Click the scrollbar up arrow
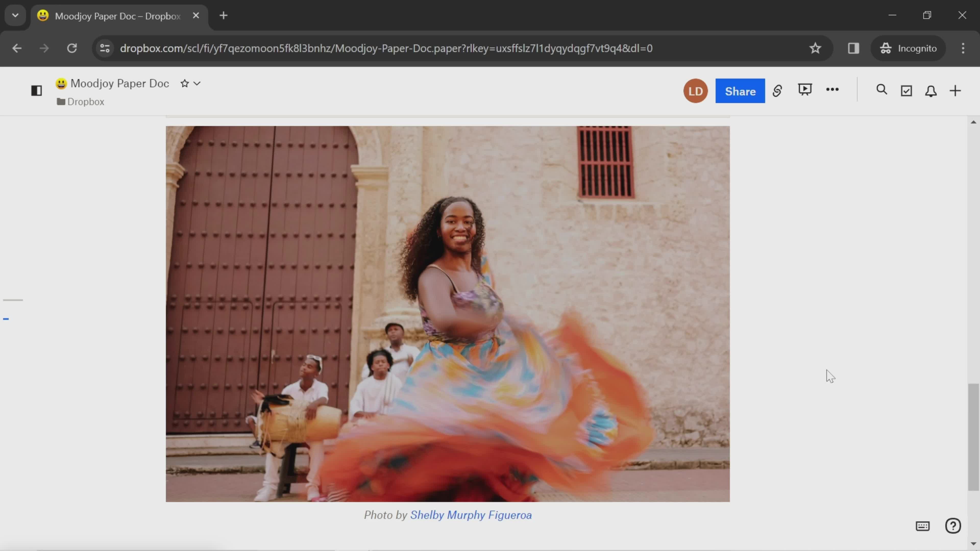The width and height of the screenshot is (980, 551). coord(973,122)
